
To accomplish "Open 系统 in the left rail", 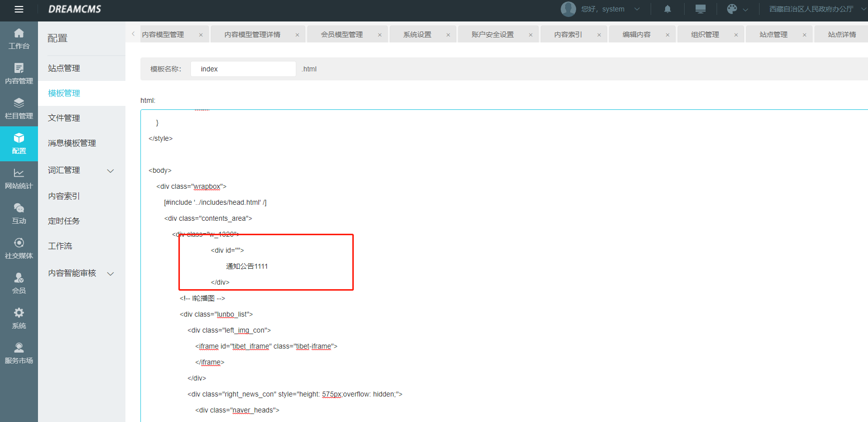I will [19, 319].
